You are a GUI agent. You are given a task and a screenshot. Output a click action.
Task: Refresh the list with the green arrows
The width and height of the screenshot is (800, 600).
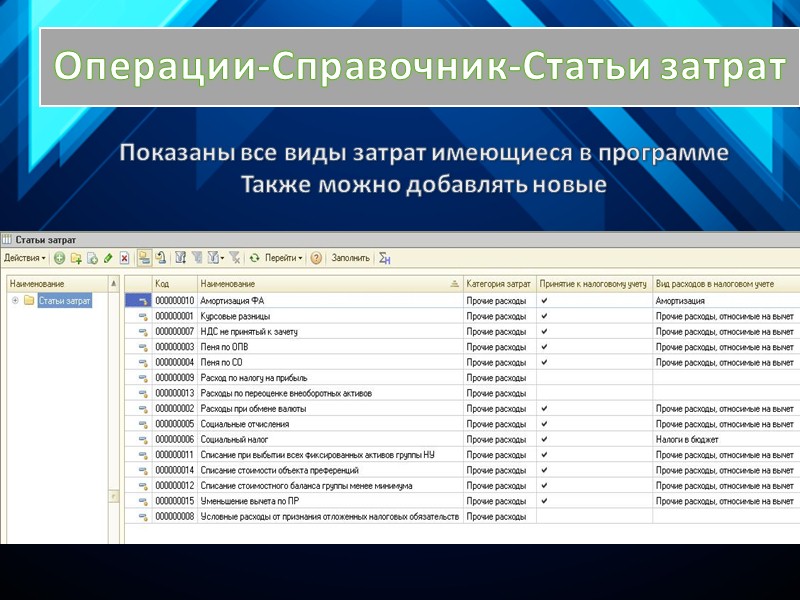pos(255,258)
